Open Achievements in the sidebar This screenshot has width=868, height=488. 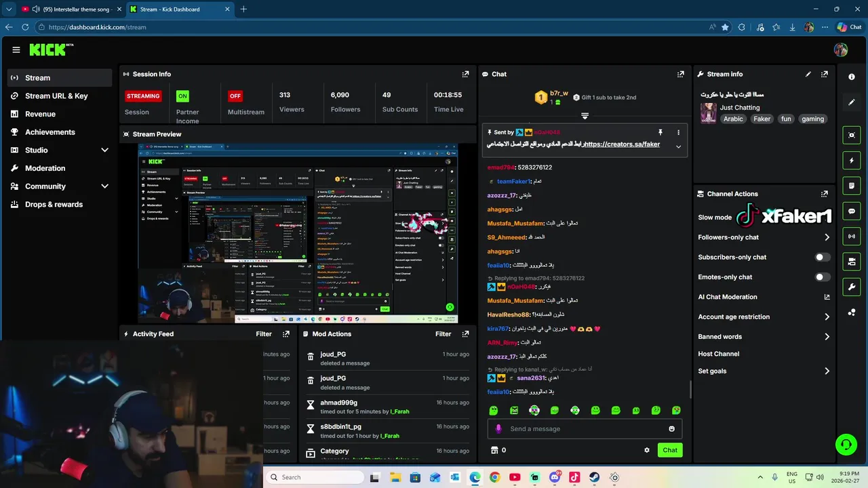pyautogui.click(x=60, y=132)
